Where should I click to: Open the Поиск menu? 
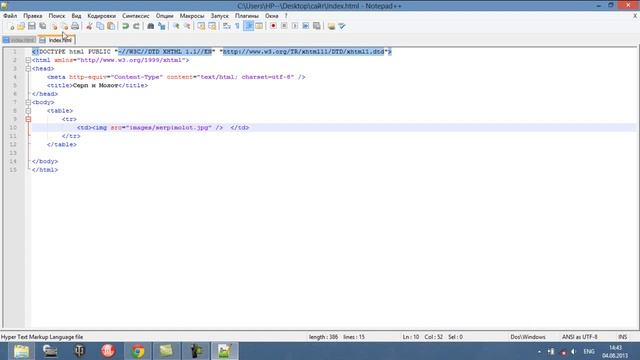pos(57,16)
